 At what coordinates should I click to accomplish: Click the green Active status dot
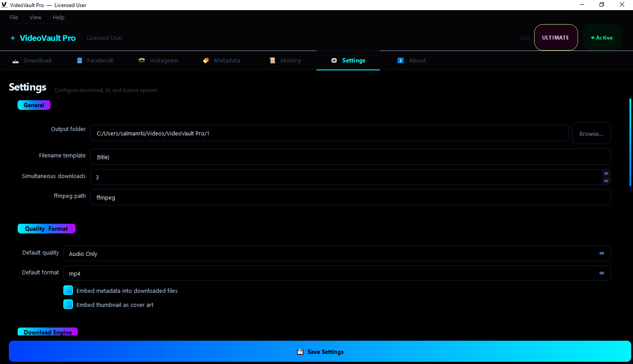[x=593, y=38]
